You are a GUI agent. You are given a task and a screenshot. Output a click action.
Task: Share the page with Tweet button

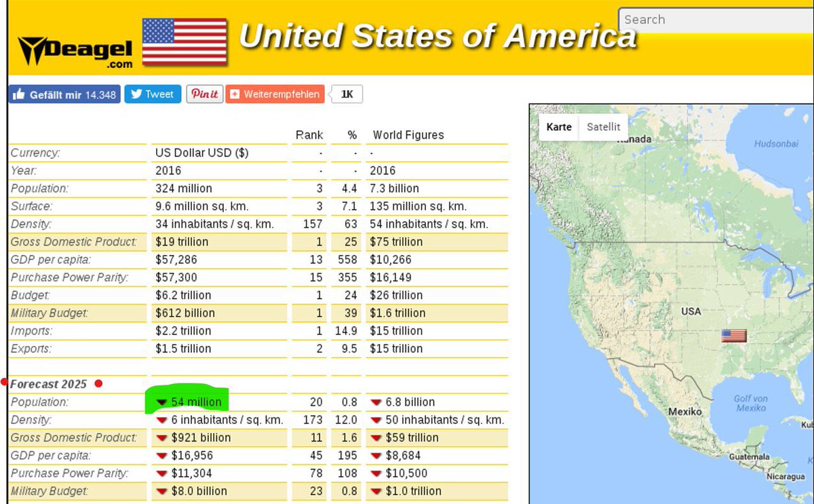point(153,94)
